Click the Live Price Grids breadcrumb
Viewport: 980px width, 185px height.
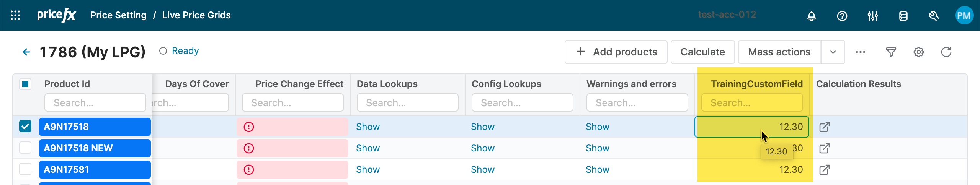[196, 15]
